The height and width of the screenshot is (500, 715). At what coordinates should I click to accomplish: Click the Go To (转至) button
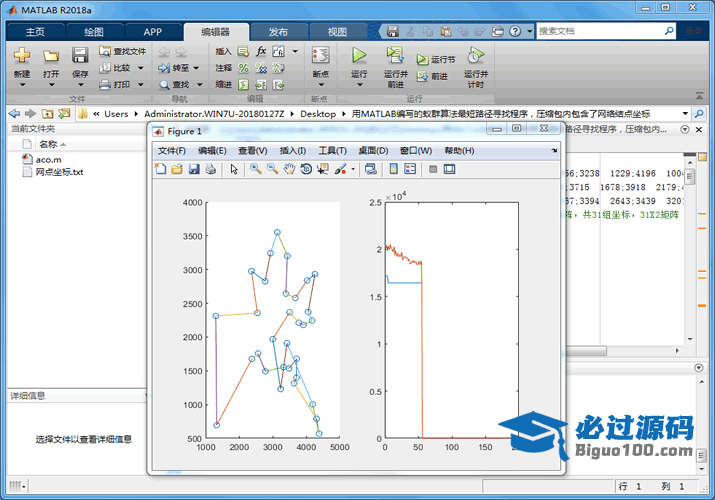tap(173, 68)
